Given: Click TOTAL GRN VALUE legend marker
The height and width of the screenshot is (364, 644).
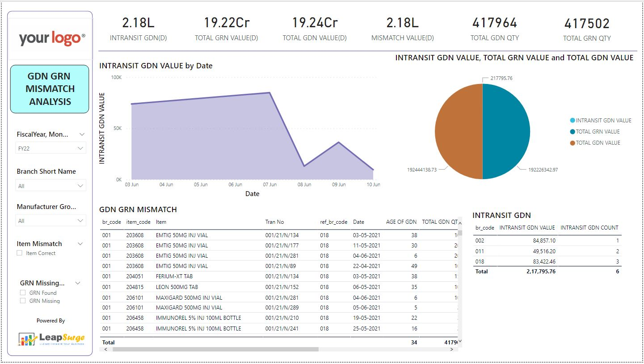Looking at the screenshot, I should pos(572,132).
